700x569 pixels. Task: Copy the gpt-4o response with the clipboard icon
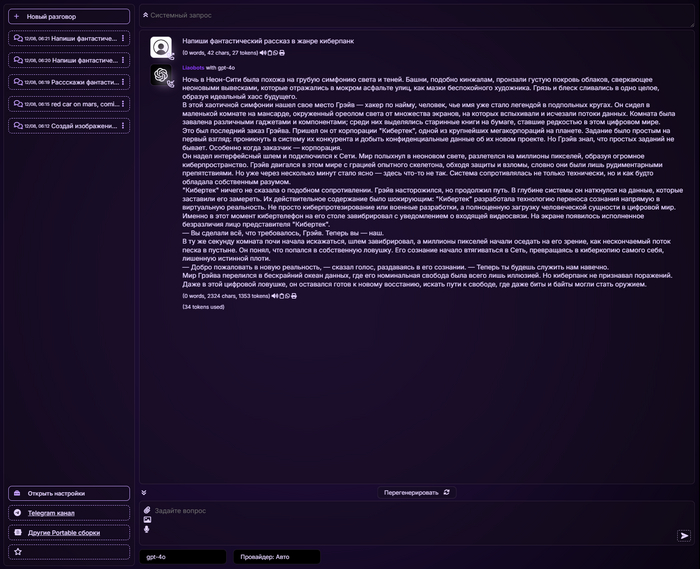[x=281, y=296]
